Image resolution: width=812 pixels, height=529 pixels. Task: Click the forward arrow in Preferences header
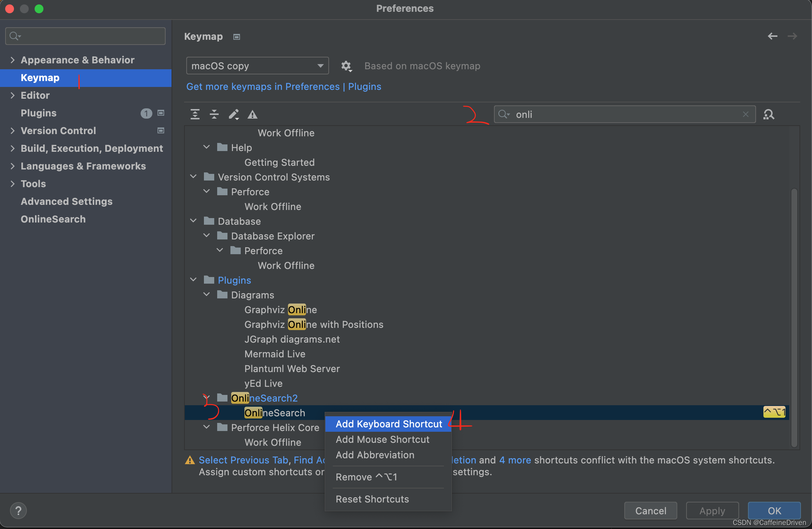tap(792, 36)
